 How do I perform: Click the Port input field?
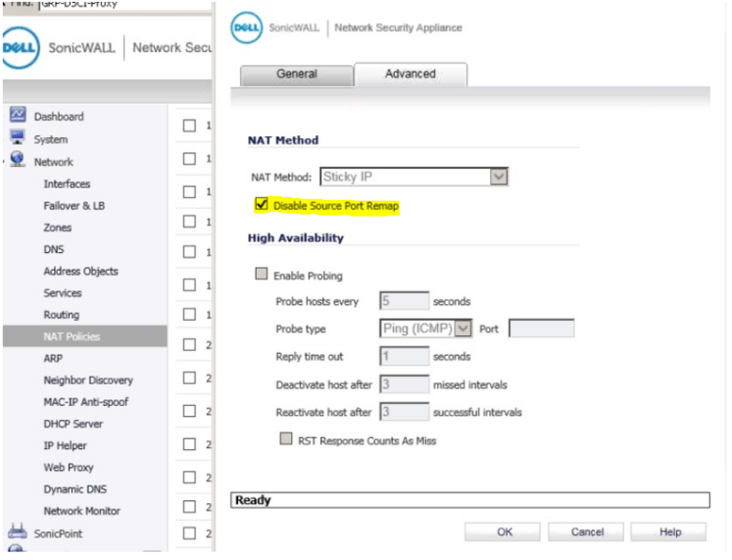(x=541, y=329)
